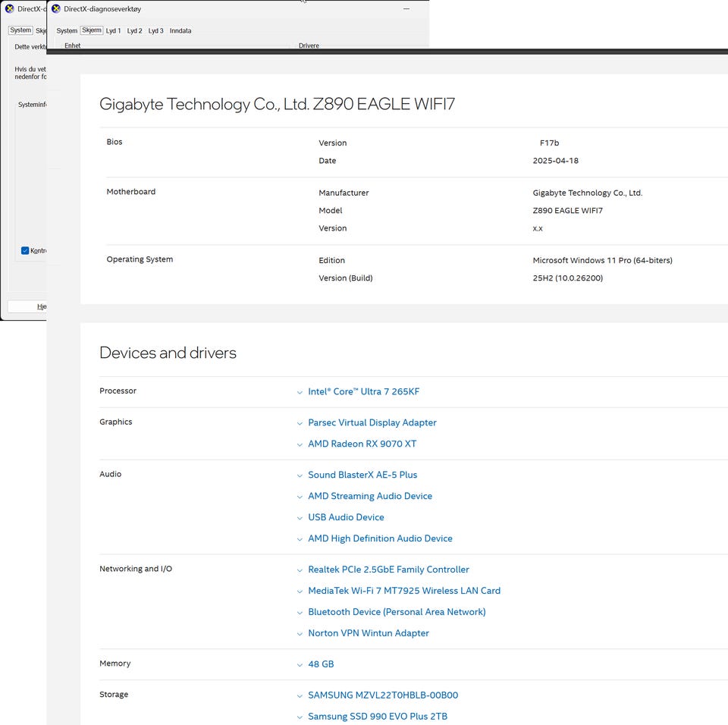Open the MediaTek Wi-Fi 7 MT7925 Wireless LAN Card link
This screenshot has height=725, width=728.
(404, 591)
